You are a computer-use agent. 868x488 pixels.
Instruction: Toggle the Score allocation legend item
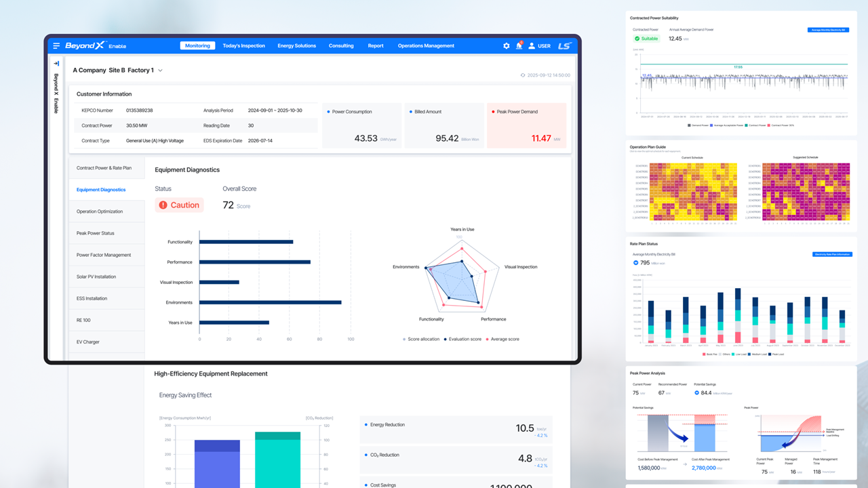tap(405, 339)
